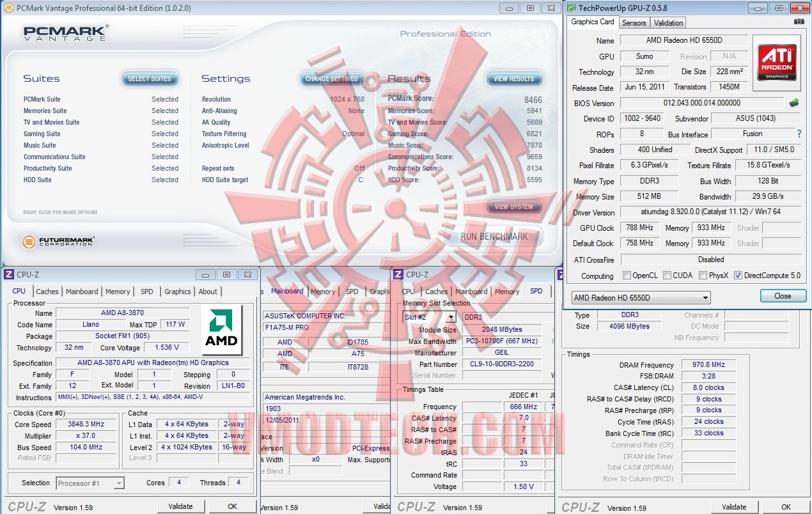Open the Graphics tab in first CPU-Z

tap(178, 292)
